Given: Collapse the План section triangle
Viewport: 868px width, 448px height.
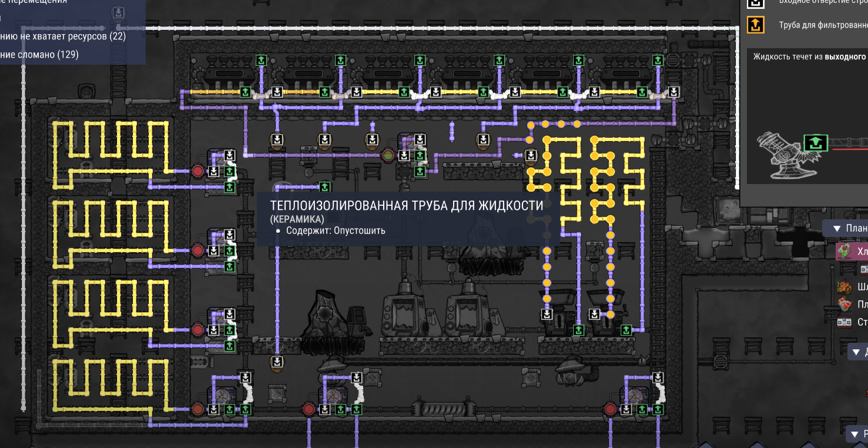Looking at the screenshot, I should click(x=836, y=228).
